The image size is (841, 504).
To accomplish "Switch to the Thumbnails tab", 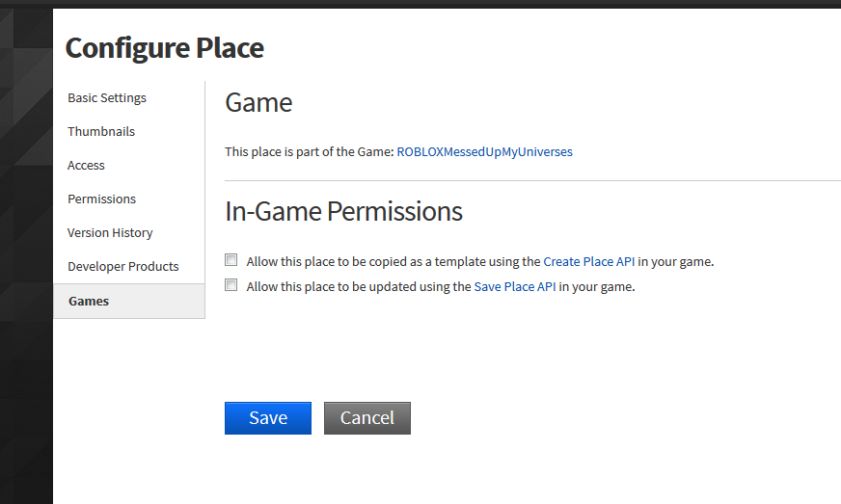I will (x=101, y=131).
